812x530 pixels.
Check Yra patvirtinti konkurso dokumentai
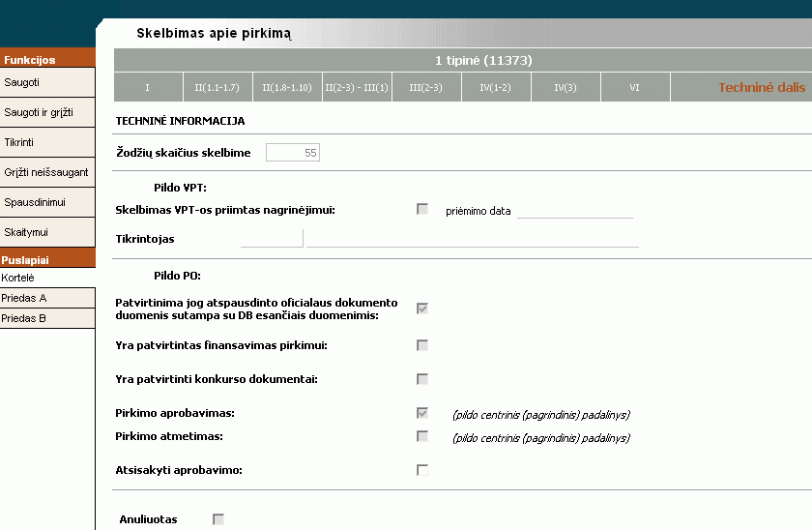coord(422,379)
